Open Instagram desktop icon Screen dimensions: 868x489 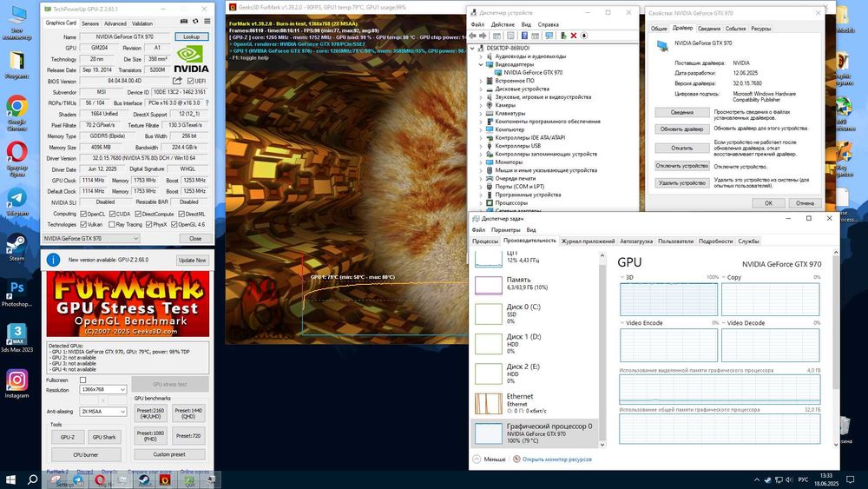17,383
